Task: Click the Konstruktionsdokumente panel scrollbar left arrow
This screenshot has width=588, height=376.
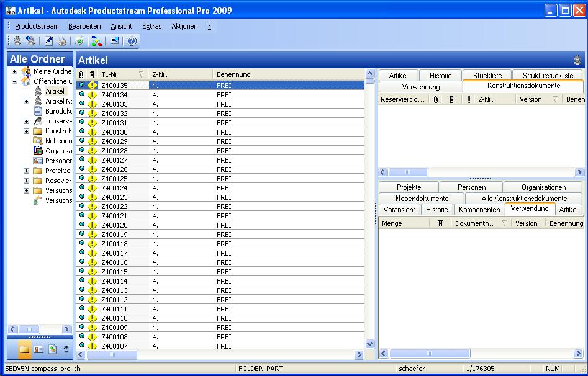Action: [382, 172]
